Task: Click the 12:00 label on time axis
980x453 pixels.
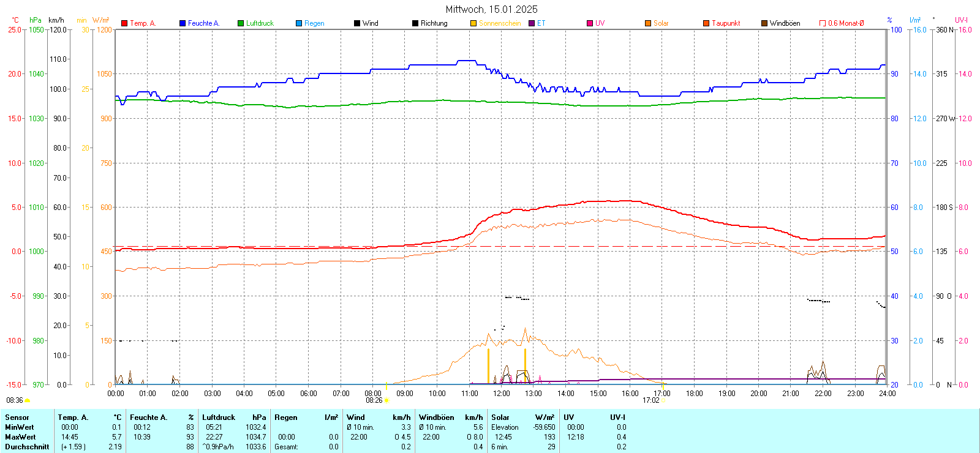Action: click(x=502, y=394)
